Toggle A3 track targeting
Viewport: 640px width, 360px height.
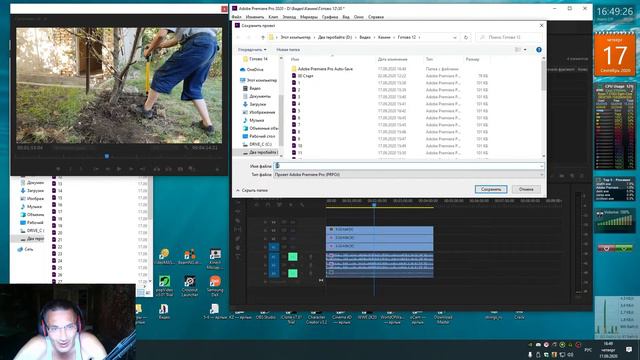click(x=273, y=273)
